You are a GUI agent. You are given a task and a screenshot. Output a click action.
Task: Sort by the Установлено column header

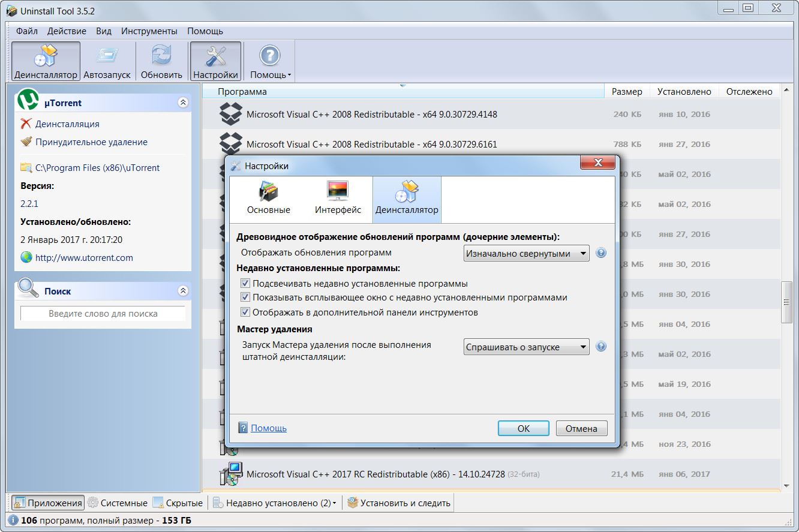point(684,92)
